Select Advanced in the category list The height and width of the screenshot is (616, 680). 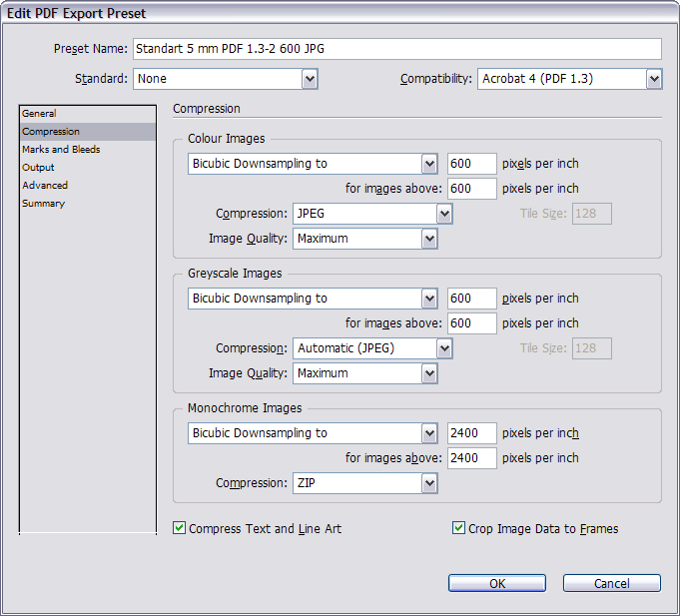(x=88, y=186)
